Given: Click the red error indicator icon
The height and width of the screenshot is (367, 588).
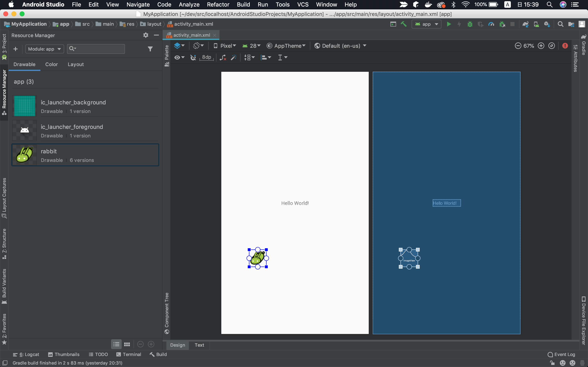Looking at the screenshot, I should [565, 46].
